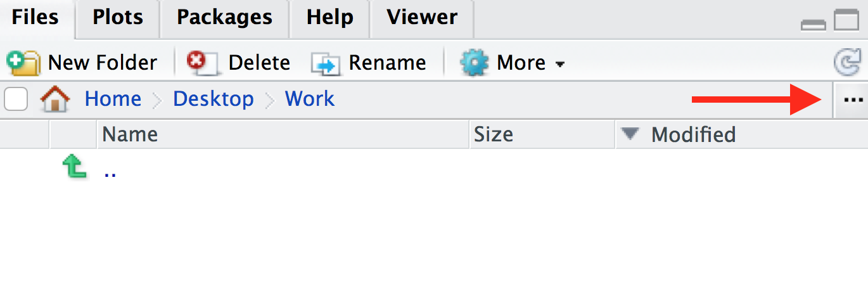Navigate to Desktop in breadcrumb path
Screen dimensions: 868x303
coord(213,99)
